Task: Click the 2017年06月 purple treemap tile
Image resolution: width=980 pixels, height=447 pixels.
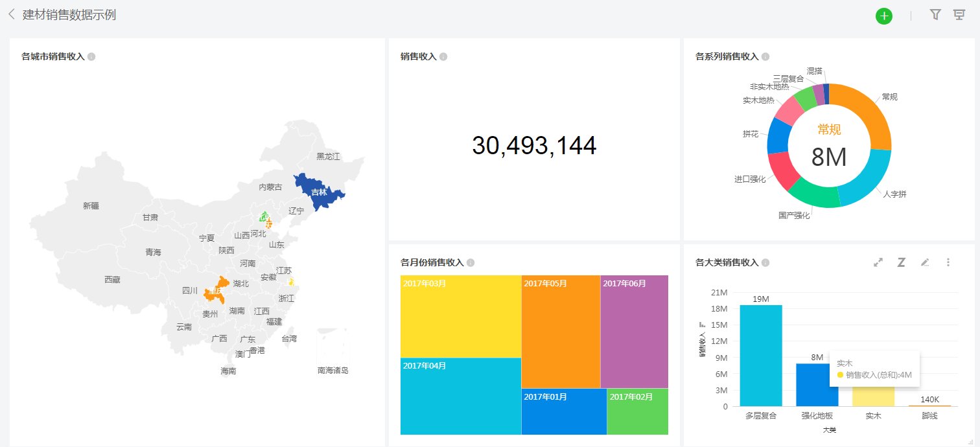Action: 634,330
